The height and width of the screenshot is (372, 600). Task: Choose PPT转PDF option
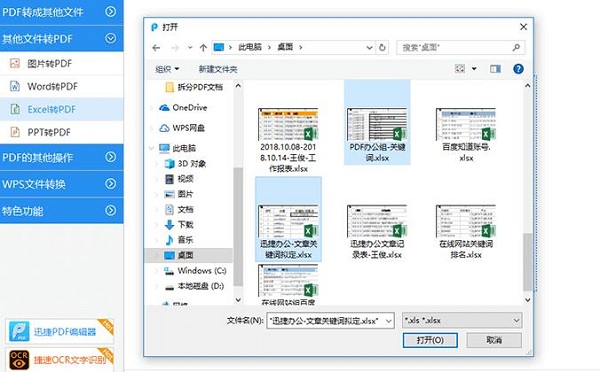pyautogui.click(x=62, y=132)
